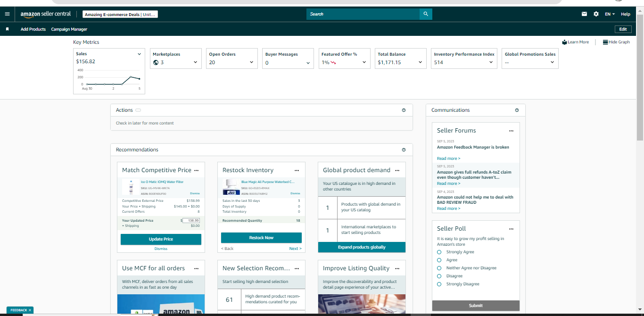Viewport: 644px width, 316px height.
Task: Click the Restock Now button
Action: coord(261,238)
